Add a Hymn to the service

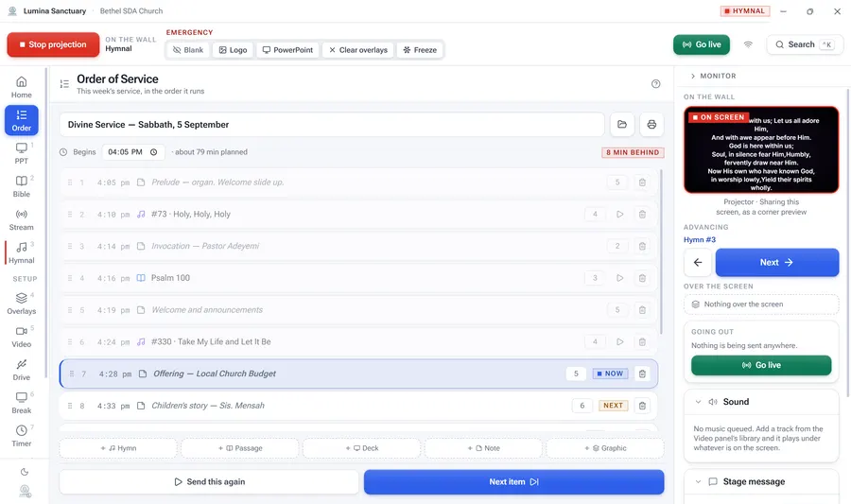pyautogui.click(x=118, y=448)
